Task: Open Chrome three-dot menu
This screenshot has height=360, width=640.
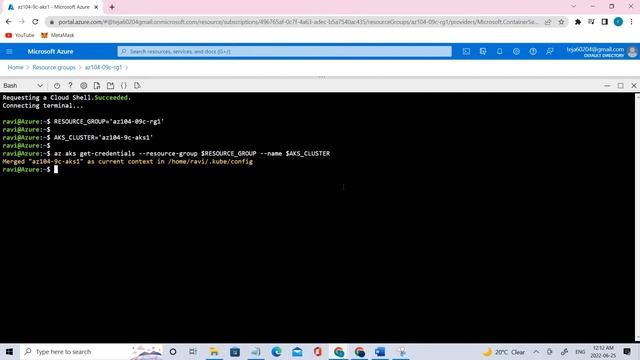Action: point(631,22)
